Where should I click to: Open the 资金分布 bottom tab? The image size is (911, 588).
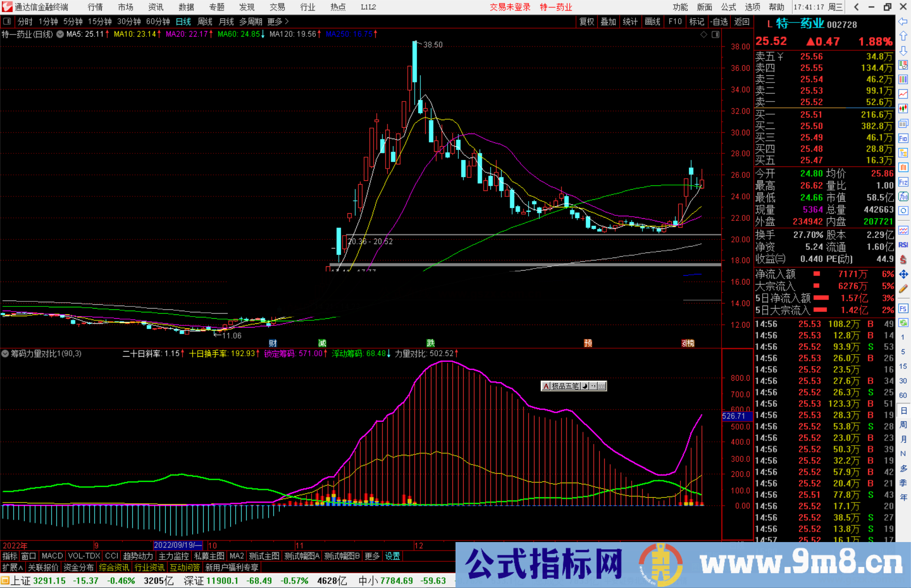coord(78,567)
